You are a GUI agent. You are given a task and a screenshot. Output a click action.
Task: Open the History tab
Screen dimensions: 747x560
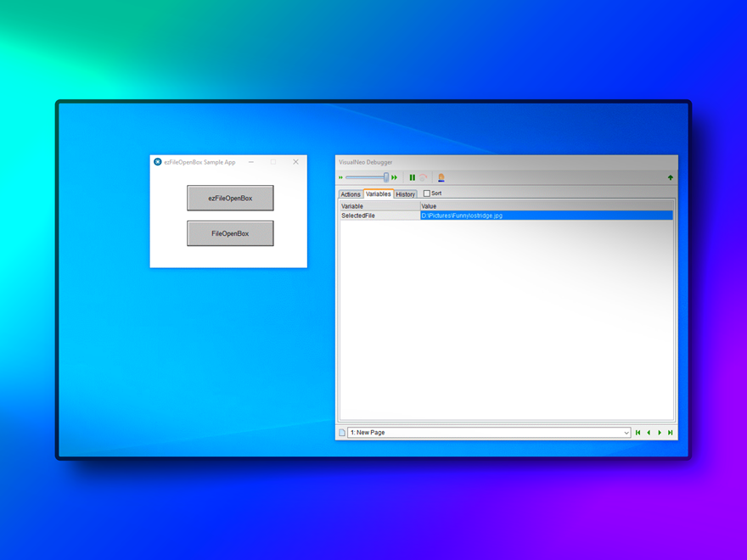point(406,194)
